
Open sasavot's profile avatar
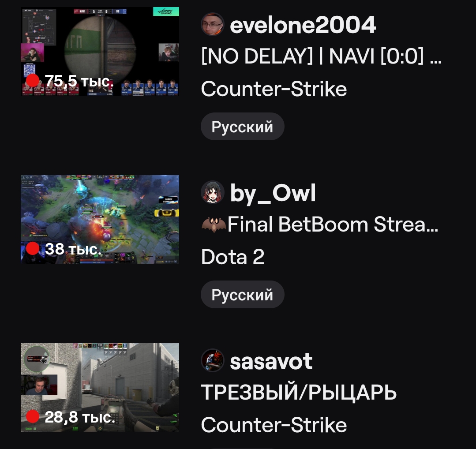pyautogui.click(x=213, y=360)
